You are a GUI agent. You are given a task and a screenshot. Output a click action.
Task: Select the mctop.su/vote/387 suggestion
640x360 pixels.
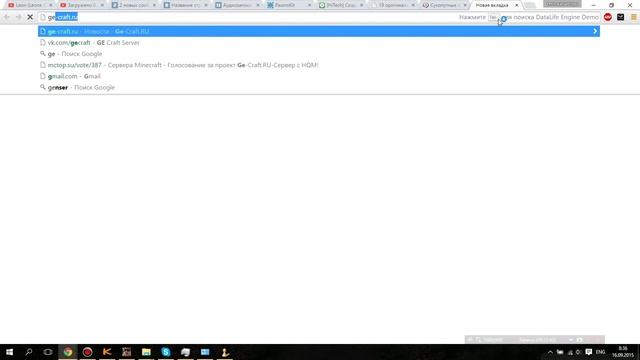319,65
